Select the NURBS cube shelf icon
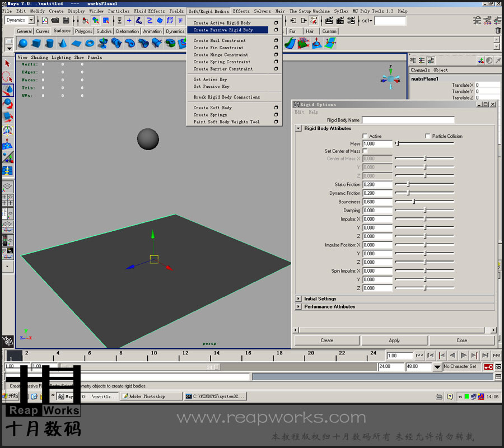 click(36, 43)
